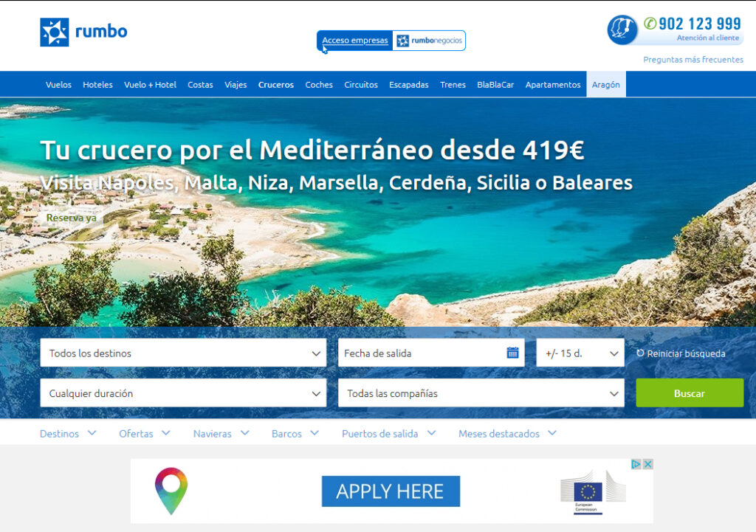Click the rumbo star logo
The image size is (756, 532).
pyautogui.click(x=55, y=32)
